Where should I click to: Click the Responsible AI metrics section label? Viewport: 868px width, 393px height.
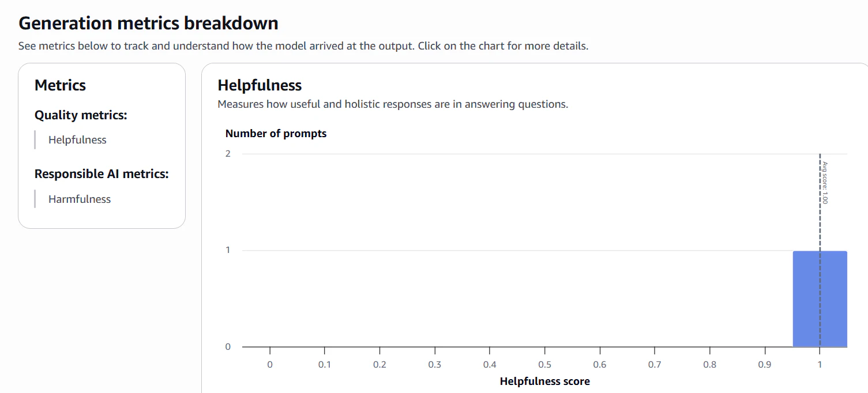pos(102,174)
